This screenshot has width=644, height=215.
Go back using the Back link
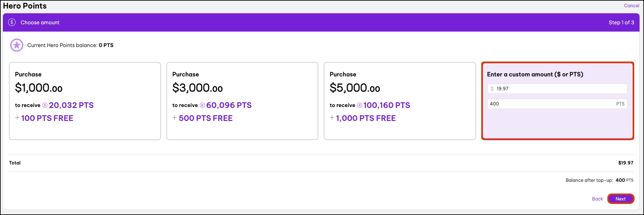[x=597, y=199]
